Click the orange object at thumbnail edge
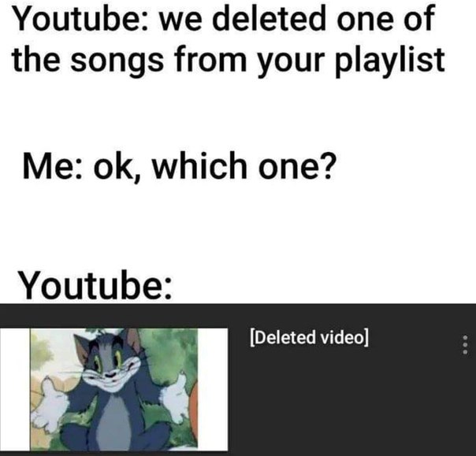 coord(194,403)
